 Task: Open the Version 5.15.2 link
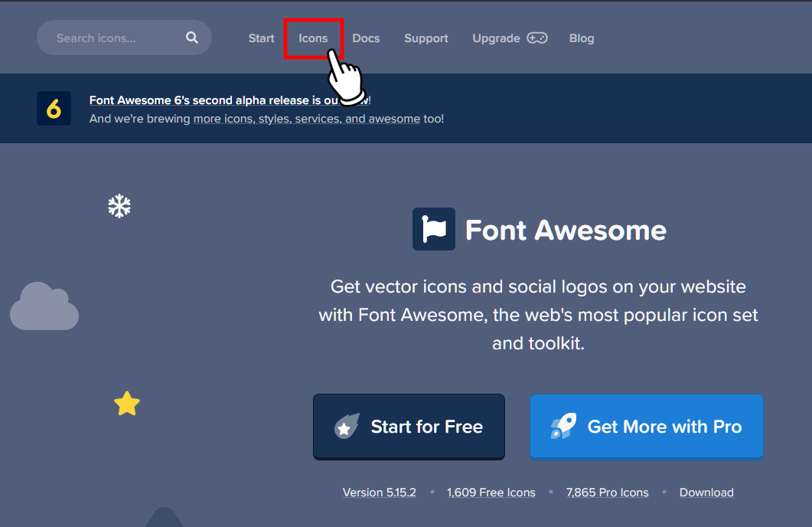coord(379,493)
